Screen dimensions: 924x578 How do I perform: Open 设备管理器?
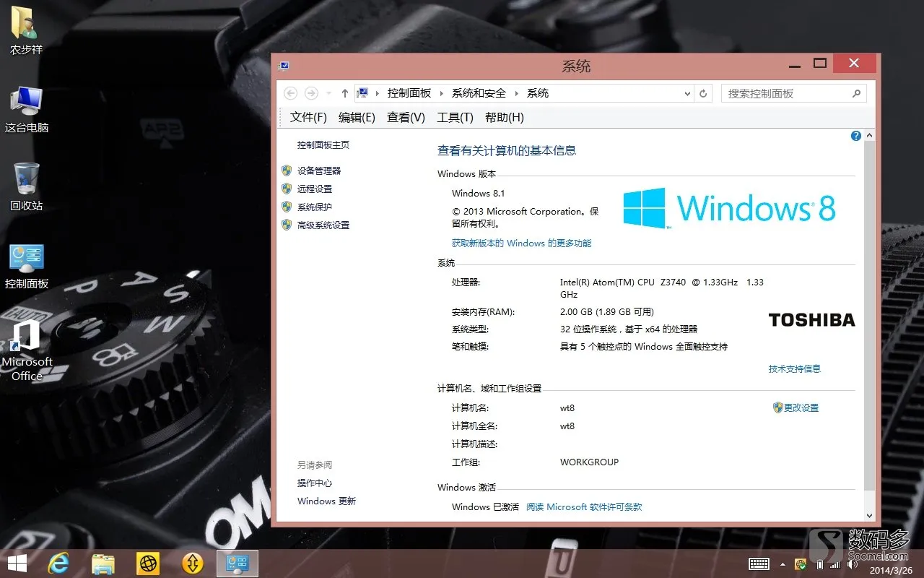point(319,171)
